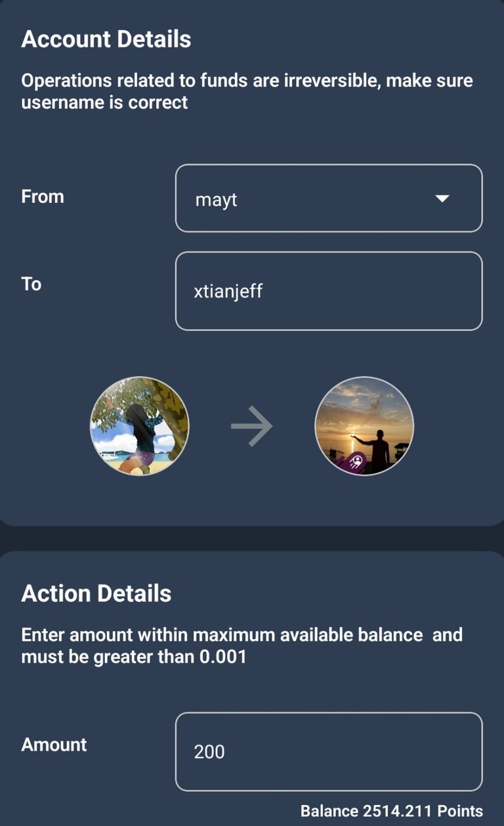Click the warning about irreversible fund operations
504x826 pixels.
point(247,92)
